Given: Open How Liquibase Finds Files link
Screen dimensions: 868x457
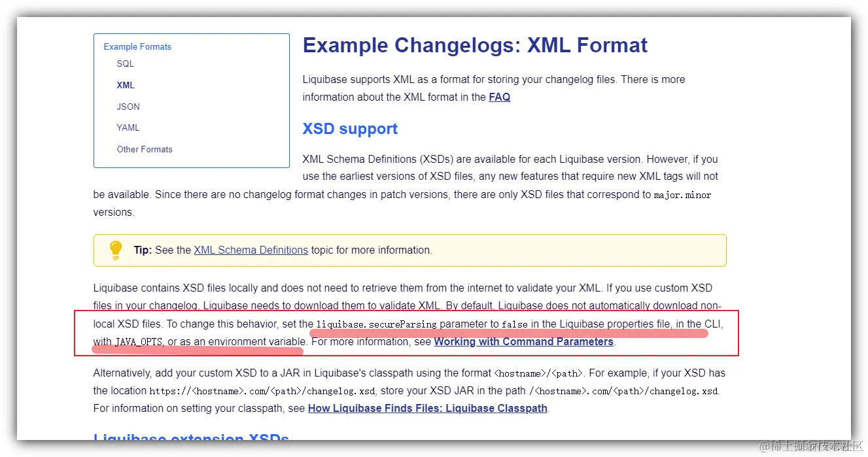Looking at the screenshot, I should click(427, 408).
